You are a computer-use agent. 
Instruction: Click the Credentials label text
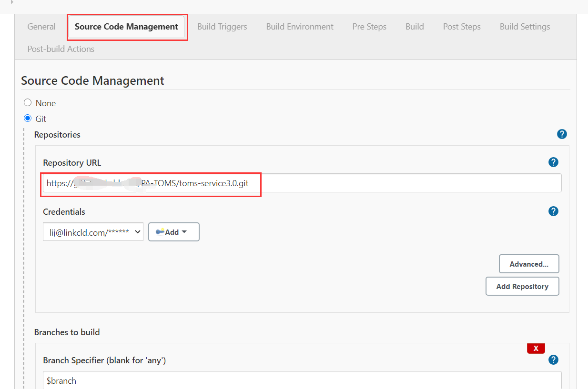(64, 211)
